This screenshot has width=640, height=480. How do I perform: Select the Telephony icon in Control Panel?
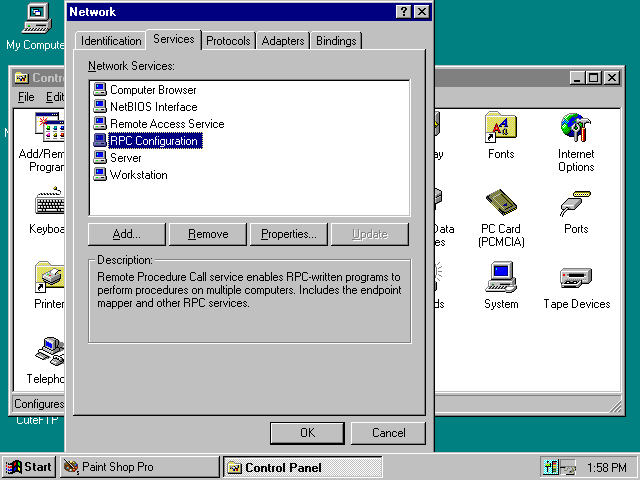point(50,351)
